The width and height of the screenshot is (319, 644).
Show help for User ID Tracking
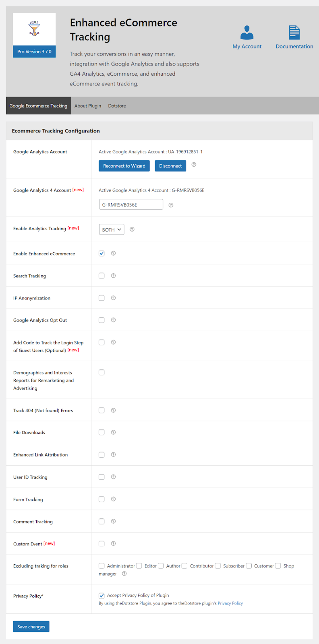[x=113, y=477]
